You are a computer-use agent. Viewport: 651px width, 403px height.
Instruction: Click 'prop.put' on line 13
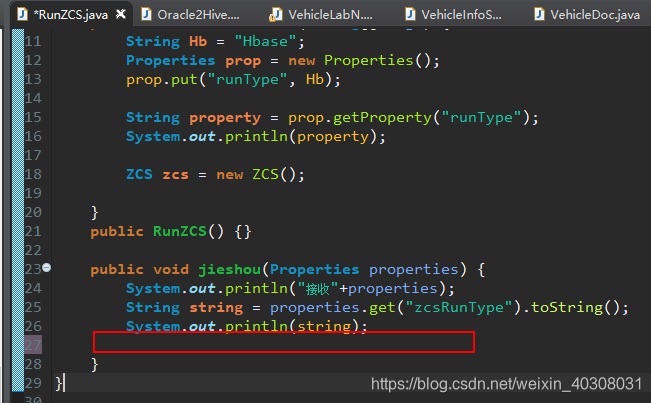pos(162,80)
